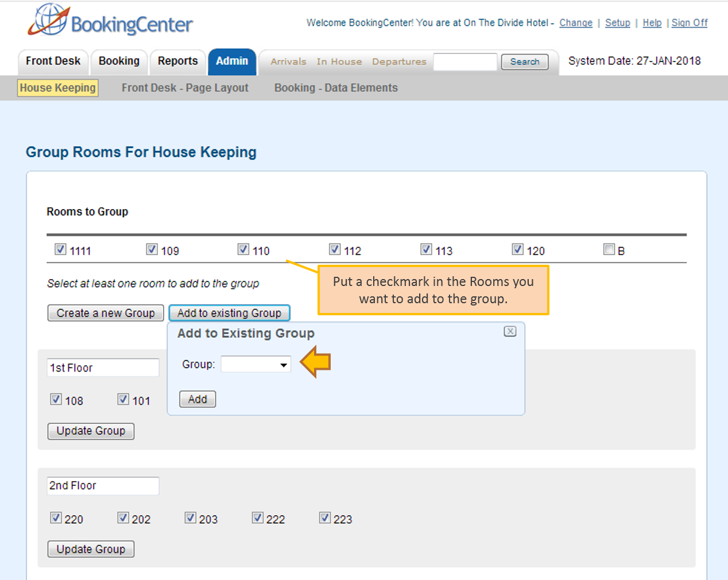Select the Admin tab
Viewport: 728px width, 580px height.
(x=232, y=61)
